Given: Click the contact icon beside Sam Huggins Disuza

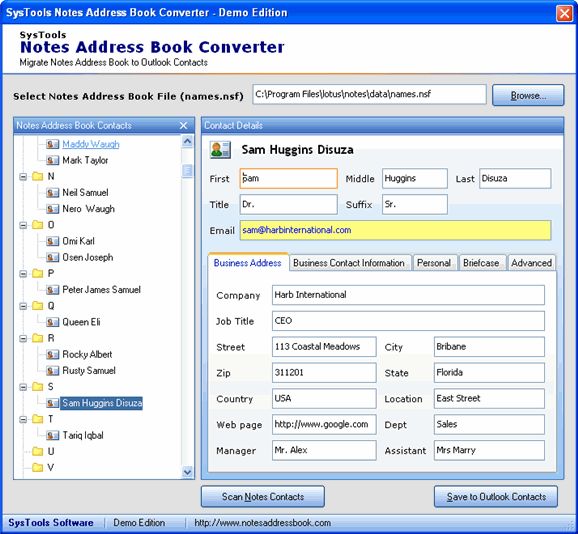Looking at the screenshot, I should [x=52, y=403].
